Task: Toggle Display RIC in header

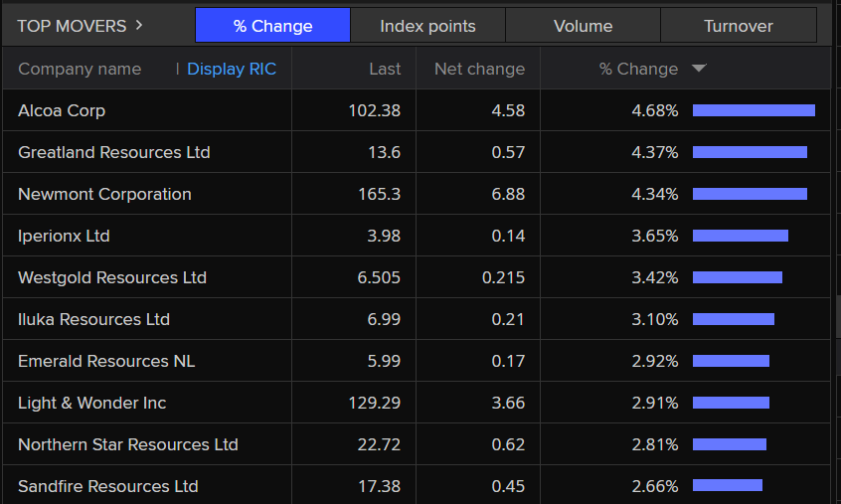Action: coord(232,69)
